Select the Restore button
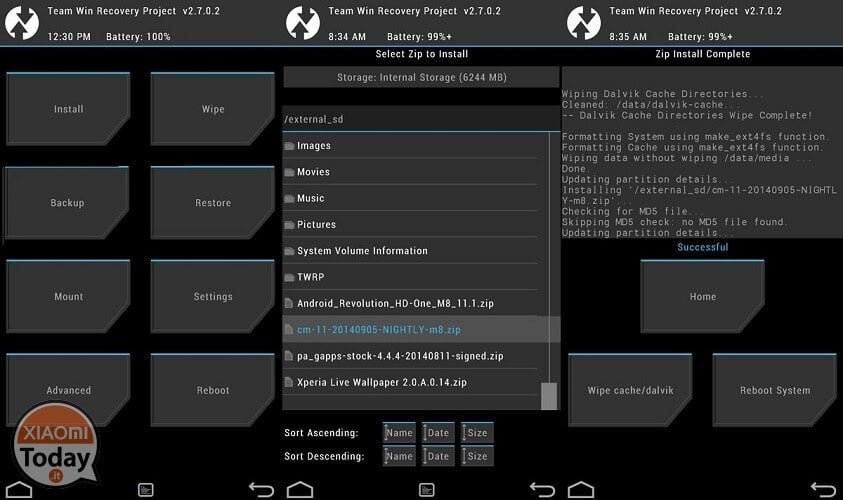Viewport: 843px width, 500px height. (x=213, y=203)
